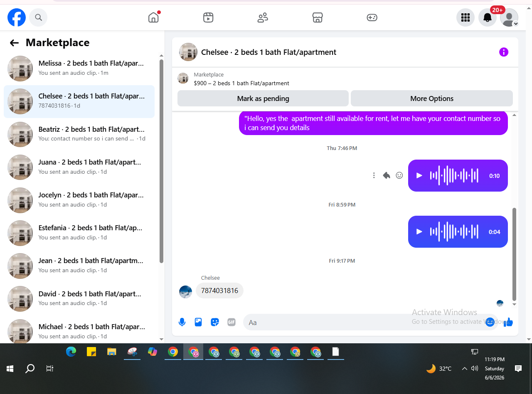Open the David conversation
The image size is (532, 394).
click(x=79, y=298)
